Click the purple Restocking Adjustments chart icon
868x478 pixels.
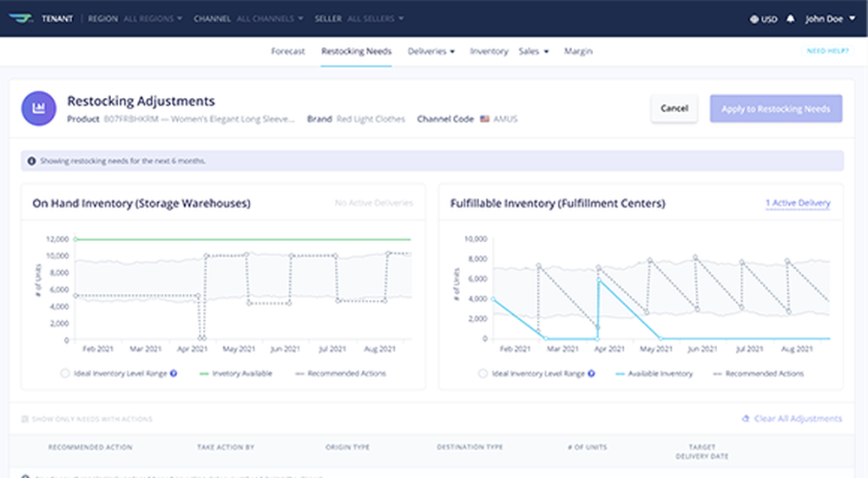pos(39,108)
